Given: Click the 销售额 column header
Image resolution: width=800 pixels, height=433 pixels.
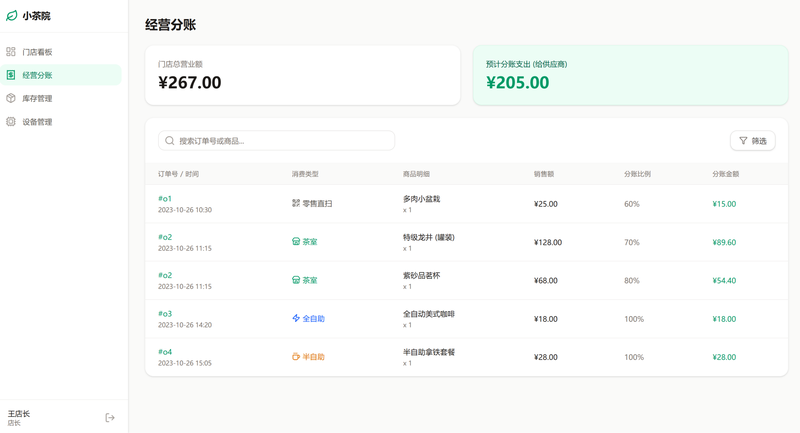Looking at the screenshot, I should pyautogui.click(x=544, y=174).
